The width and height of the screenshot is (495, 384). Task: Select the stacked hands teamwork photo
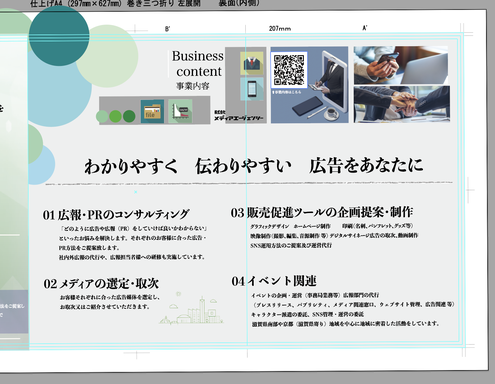click(402, 104)
